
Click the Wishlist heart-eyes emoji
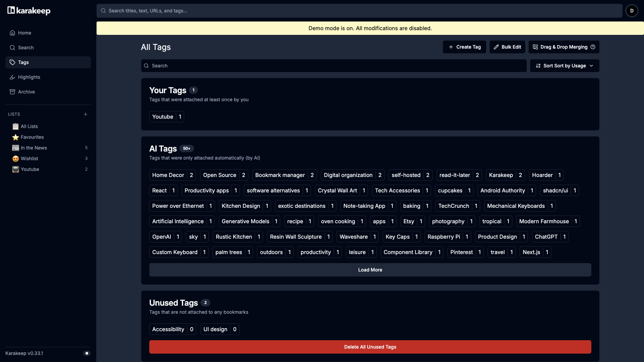tap(15, 159)
